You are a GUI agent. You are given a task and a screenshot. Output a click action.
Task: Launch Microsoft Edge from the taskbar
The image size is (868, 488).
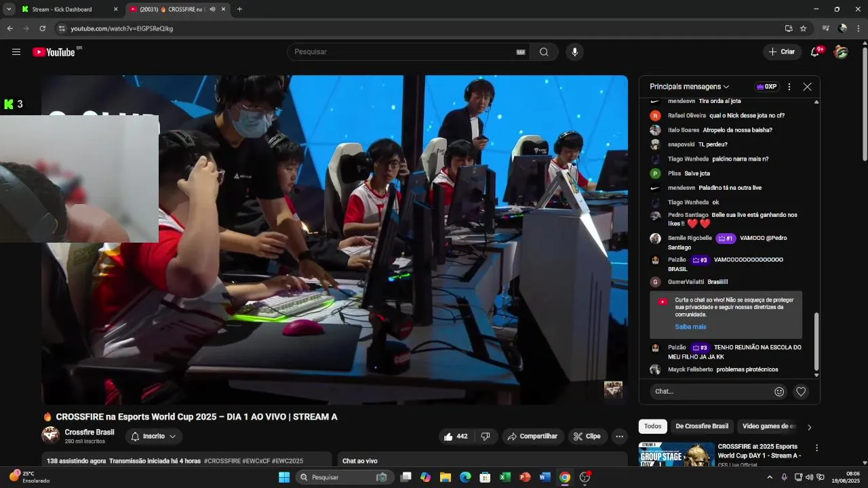coord(465,477)
